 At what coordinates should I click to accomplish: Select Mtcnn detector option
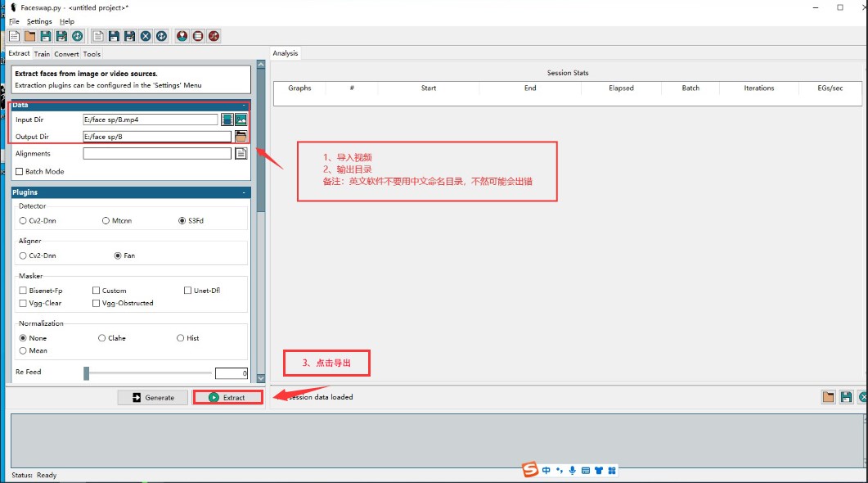(x=106, y=221)
